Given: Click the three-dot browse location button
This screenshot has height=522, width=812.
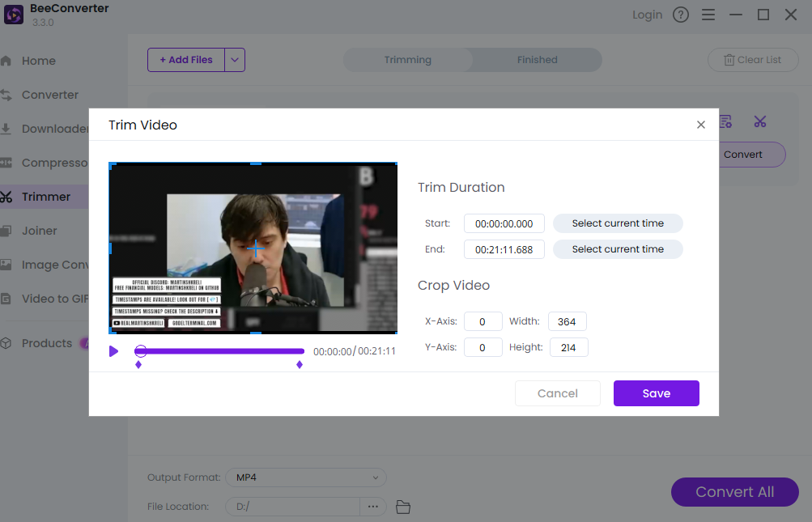Looking at the screenshot, I should click(372, 507).
